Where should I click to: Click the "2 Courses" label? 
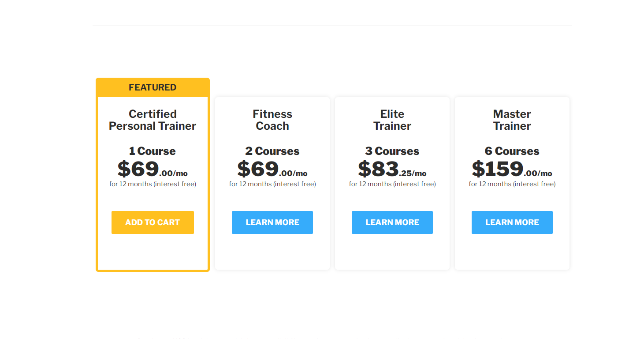[x=272, y=151]
